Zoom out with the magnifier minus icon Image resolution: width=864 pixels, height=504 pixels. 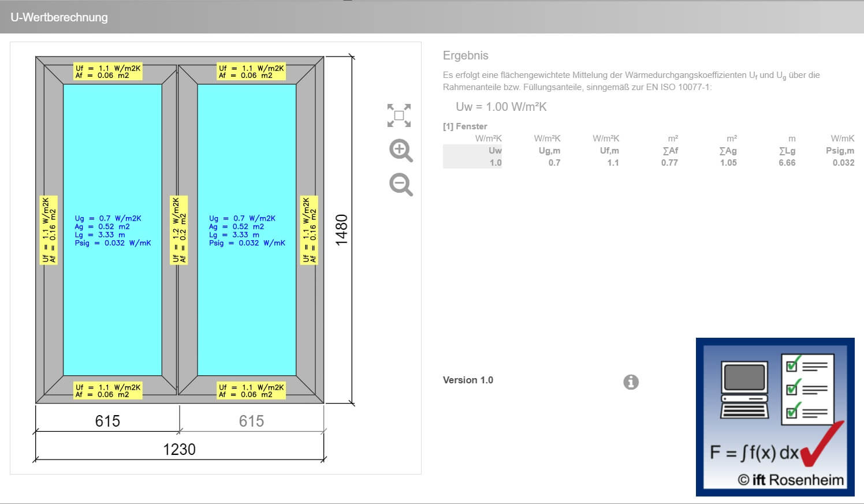click(400, 185)
